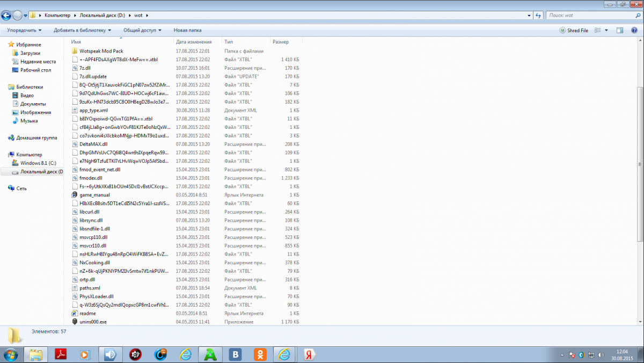
Task: Click the Shred File toolbar button
Action: point(574,31)
